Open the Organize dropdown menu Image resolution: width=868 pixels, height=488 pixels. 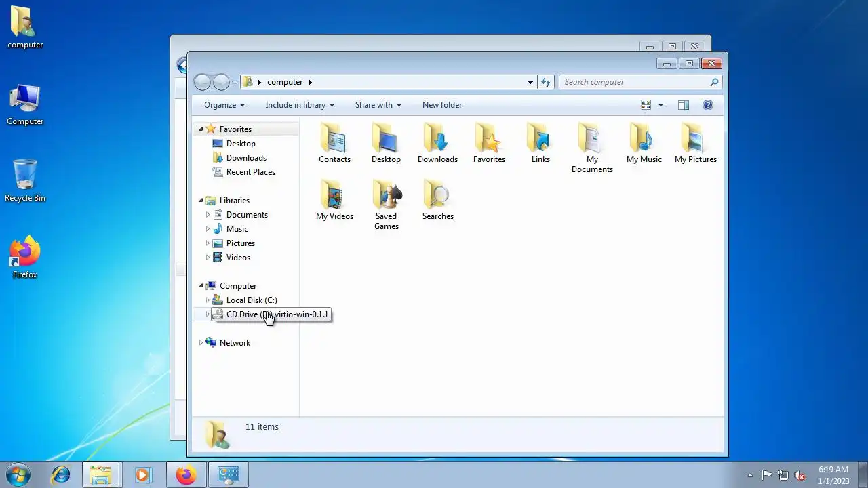coord(224,105)
